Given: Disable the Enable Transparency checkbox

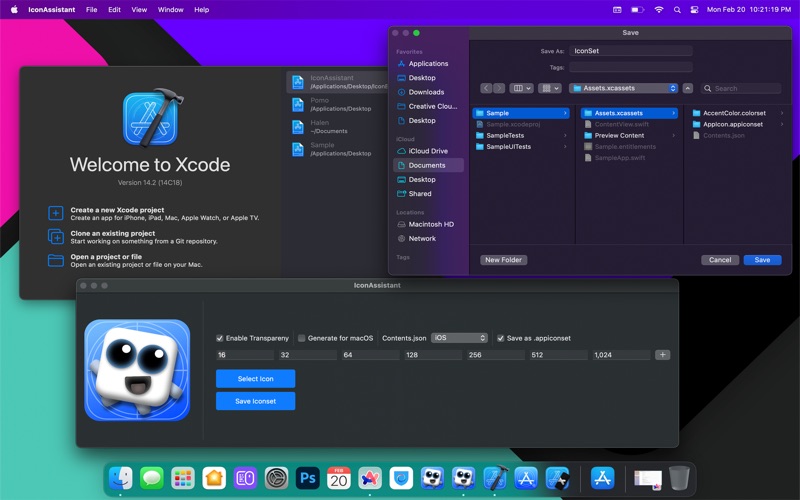Looking at the screenshot, I should point(220,338).
